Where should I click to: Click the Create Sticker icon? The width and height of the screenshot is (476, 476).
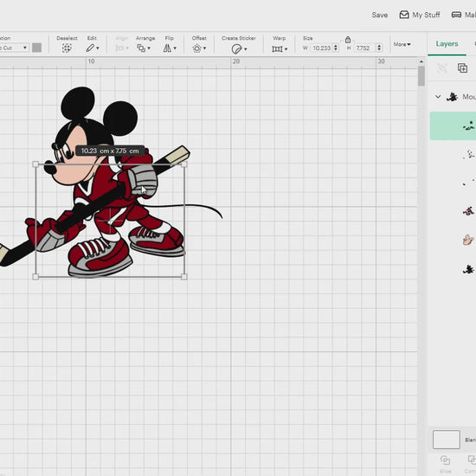click(x=236, y=48)
